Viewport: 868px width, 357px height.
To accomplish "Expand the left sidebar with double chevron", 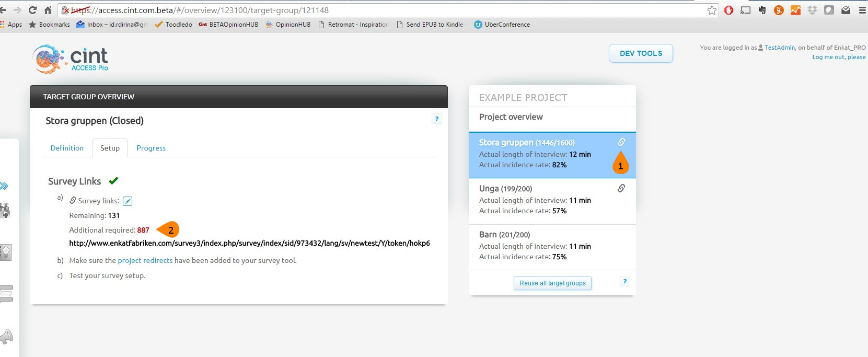I will [x=5, y=186].
